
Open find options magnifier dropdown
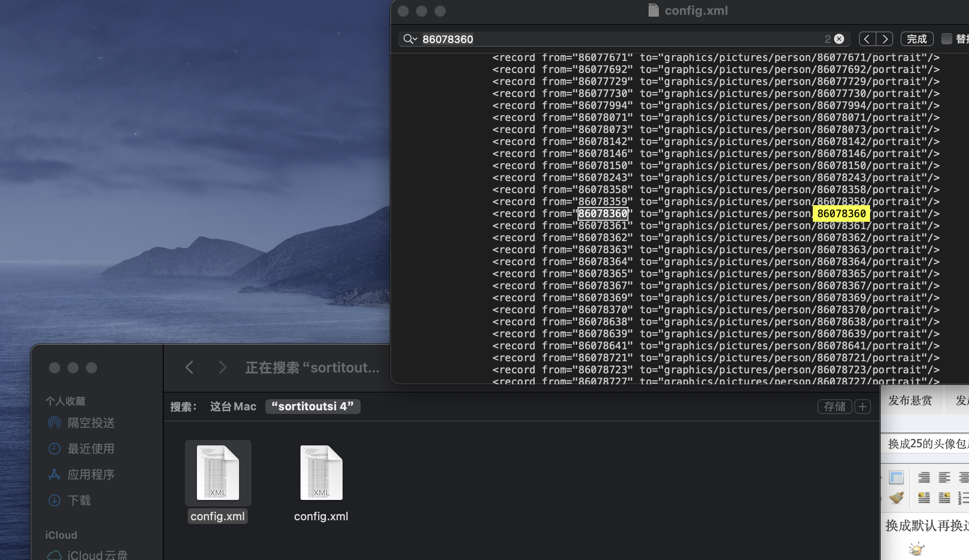(410, 39)
